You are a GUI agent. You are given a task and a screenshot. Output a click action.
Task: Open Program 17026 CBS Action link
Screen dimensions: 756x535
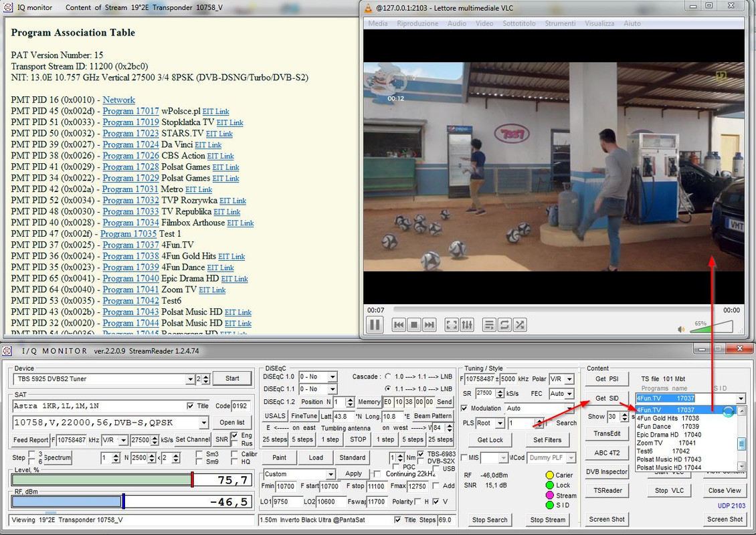(130, 156)
